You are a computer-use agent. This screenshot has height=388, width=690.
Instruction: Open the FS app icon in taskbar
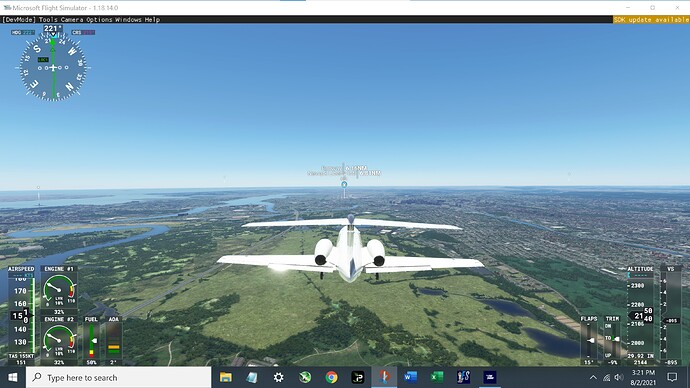click(x=463, y=377)
